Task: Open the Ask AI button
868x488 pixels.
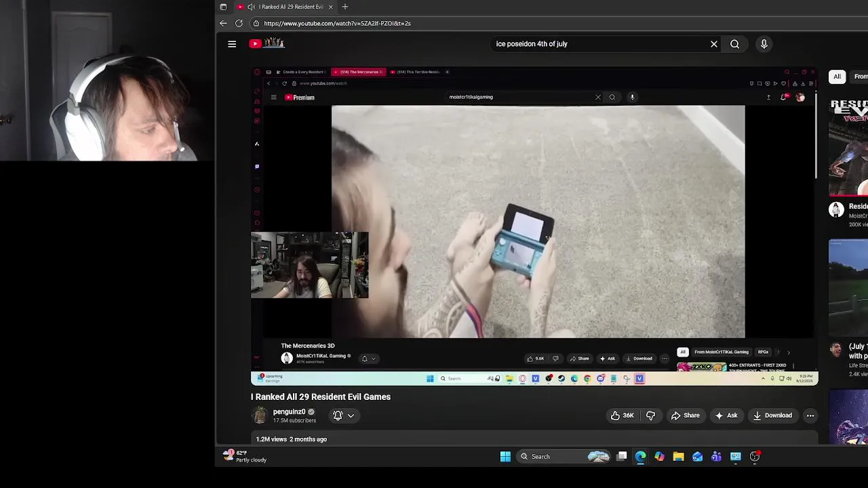Action: 726,415
